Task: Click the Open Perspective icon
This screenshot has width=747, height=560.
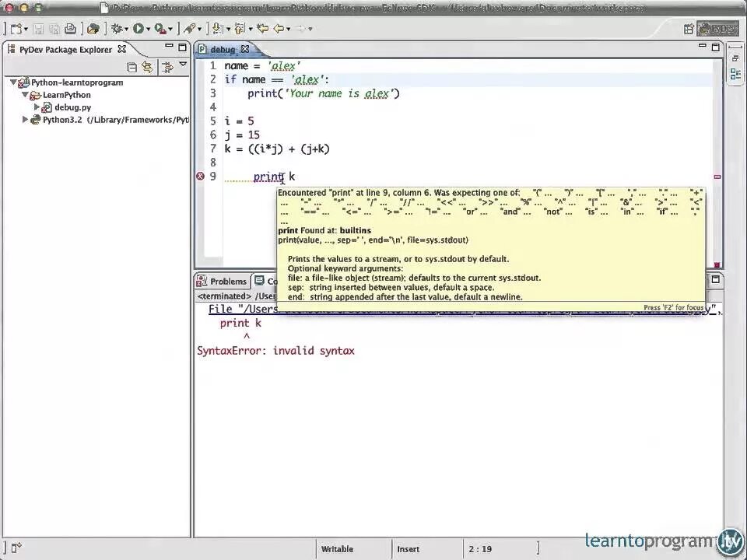Action: pos(689,29)
